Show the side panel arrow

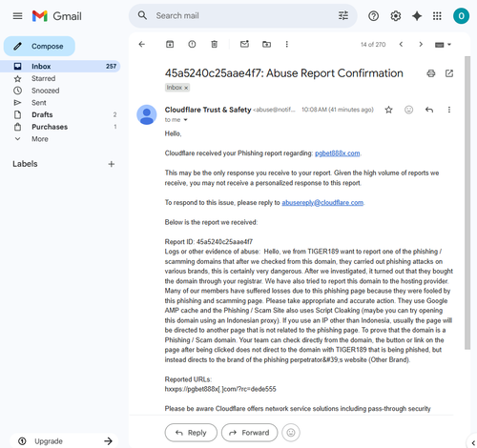click(473, 442)
